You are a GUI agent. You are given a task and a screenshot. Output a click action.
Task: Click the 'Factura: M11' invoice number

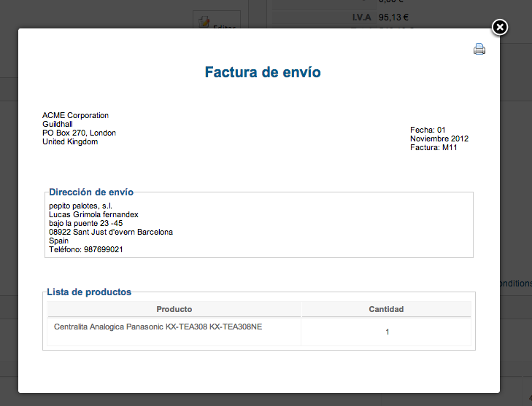point(433,147)
